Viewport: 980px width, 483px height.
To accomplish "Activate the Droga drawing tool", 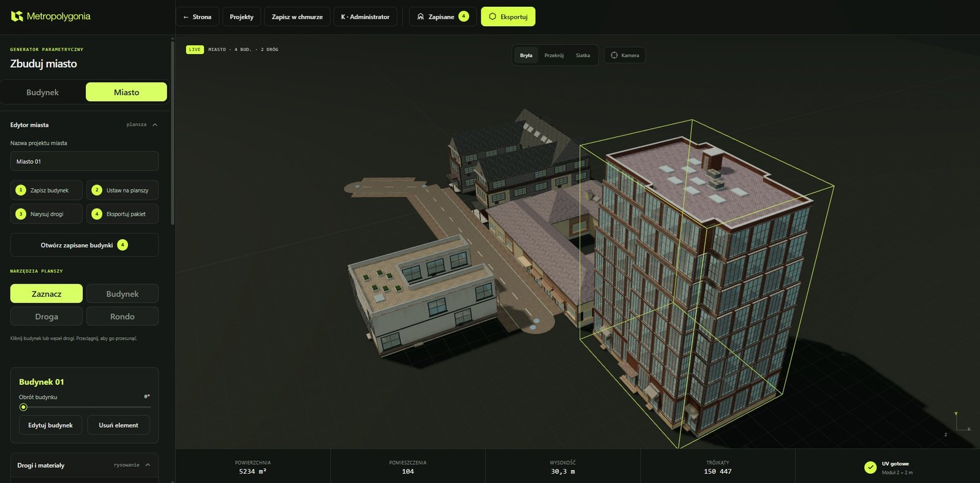I will 47,316.
